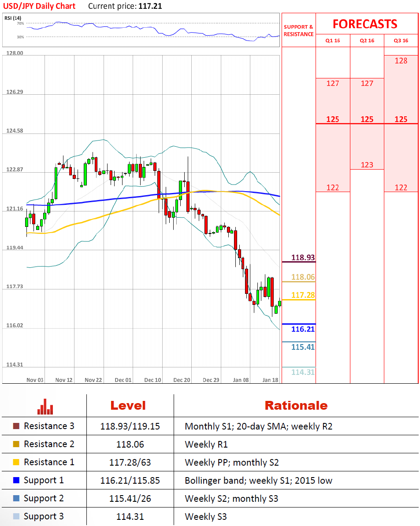This screenshot has height=526, width=420.
Task: Click the bold 125 value under Q2 16
Action: pyautogui.click(x=367, y=119)
